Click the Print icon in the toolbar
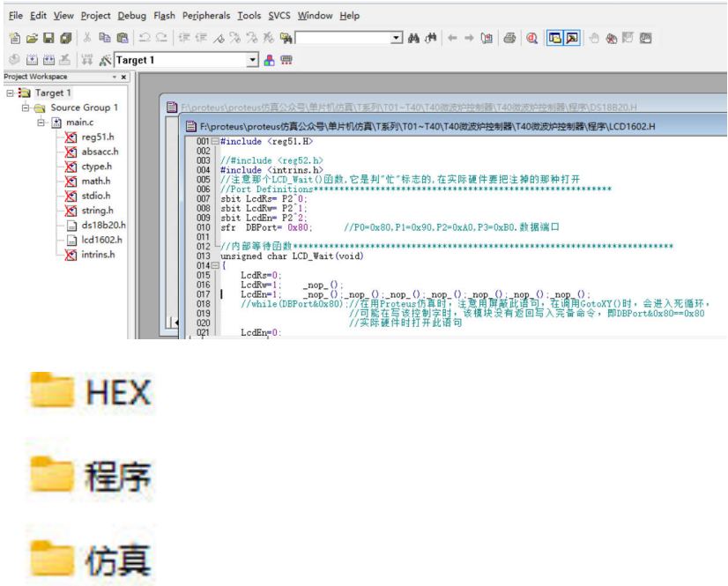Viewport: 728px width, 586px height. coord(509,38)
